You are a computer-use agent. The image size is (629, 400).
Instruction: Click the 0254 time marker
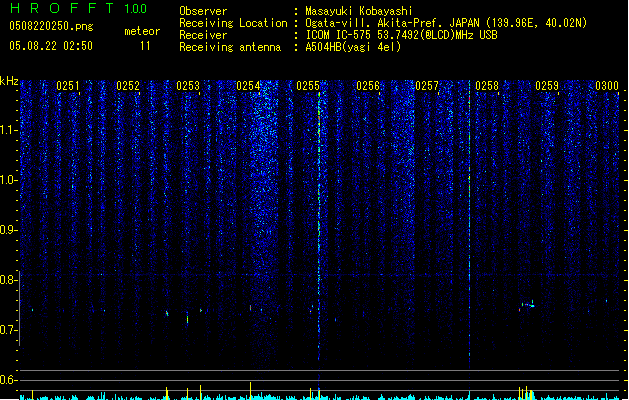tap(248, 86)
